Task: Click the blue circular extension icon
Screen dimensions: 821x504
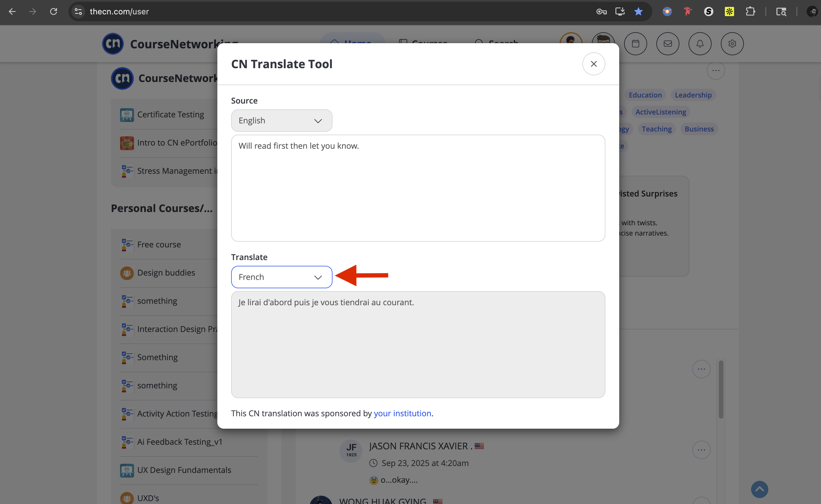Action: pos(667,12)
